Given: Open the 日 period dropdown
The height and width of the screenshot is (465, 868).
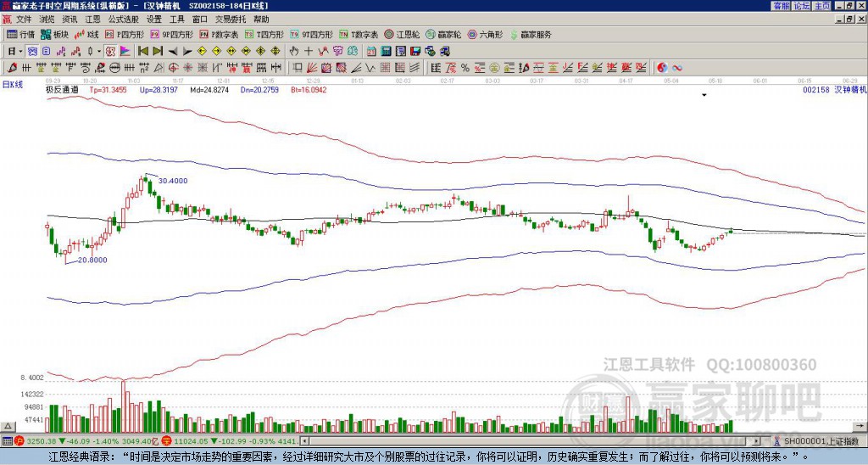Looking at the screenshot, I should point(15,51).
